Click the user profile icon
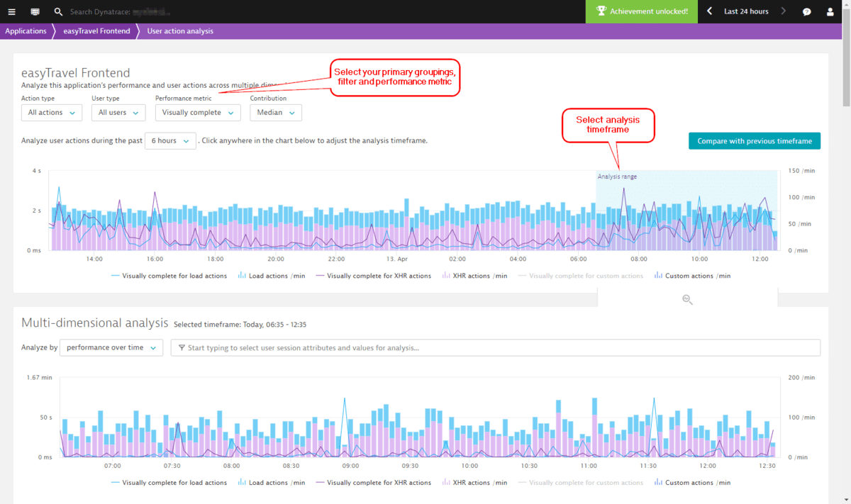 tap(830, 11)
